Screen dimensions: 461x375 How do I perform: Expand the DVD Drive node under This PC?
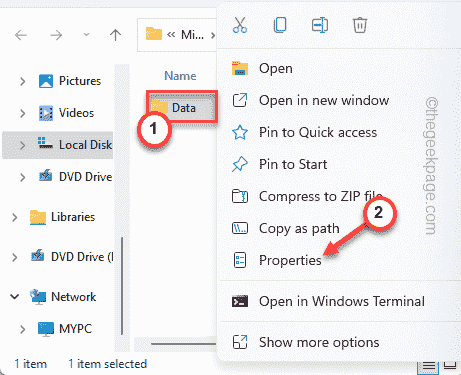point(22,177)
